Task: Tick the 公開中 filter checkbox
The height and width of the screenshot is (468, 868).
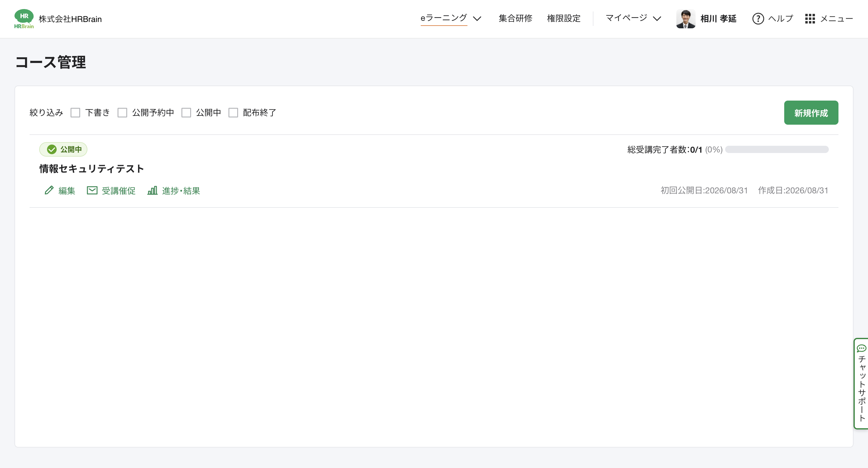Action: coord(186,112)
